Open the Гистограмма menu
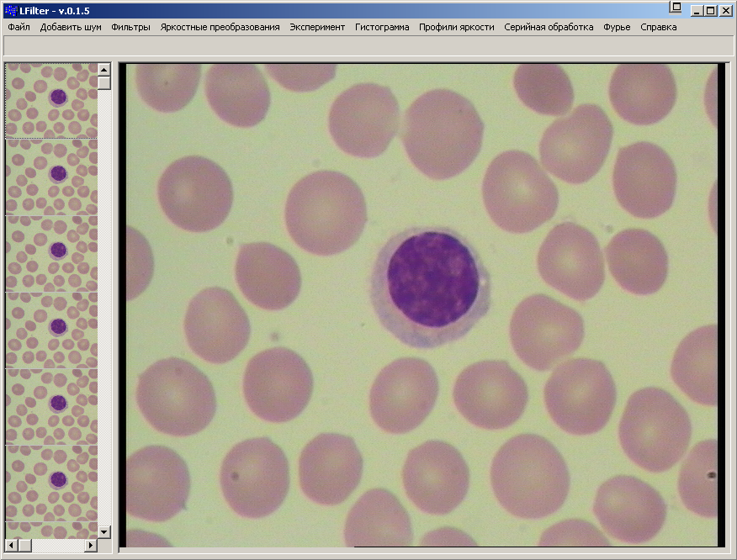 point(382,27)
